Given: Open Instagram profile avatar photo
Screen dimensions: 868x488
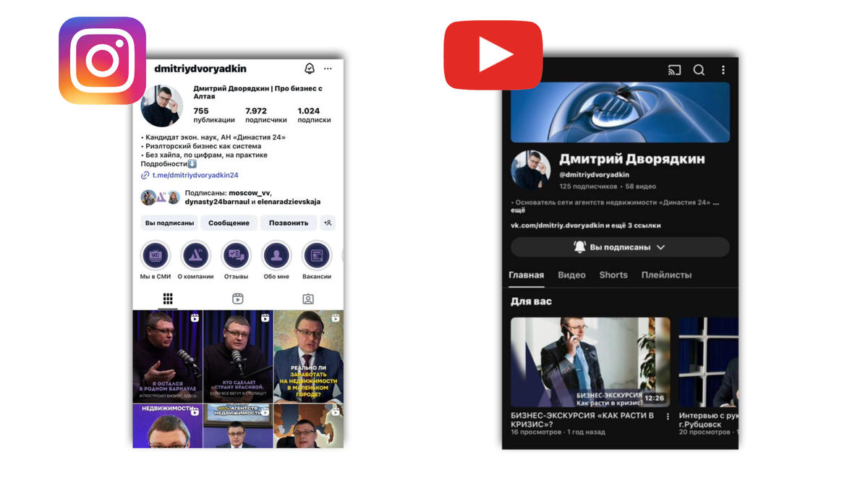Looking at the screenshot, I should (x=161, y=106).
